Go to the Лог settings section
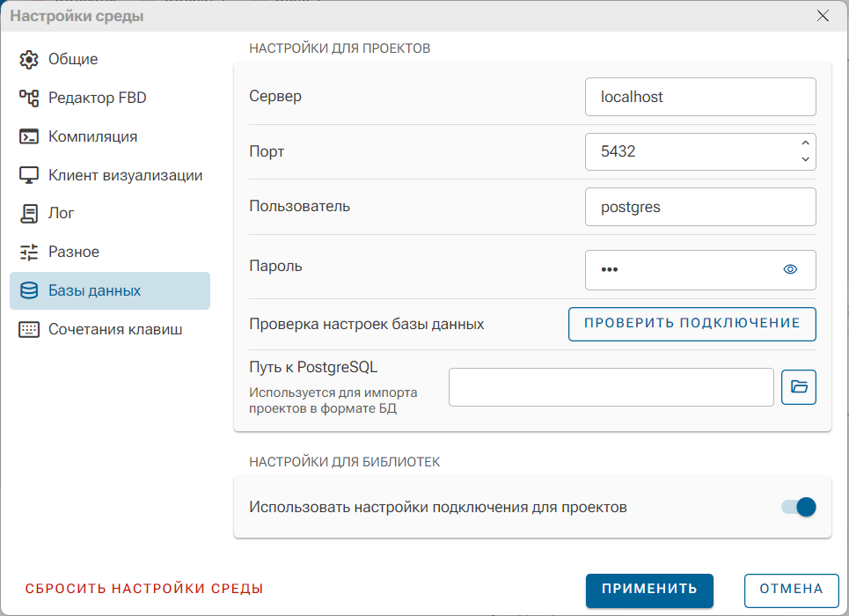This screenshot has height=616, width=849. (110, 214)
